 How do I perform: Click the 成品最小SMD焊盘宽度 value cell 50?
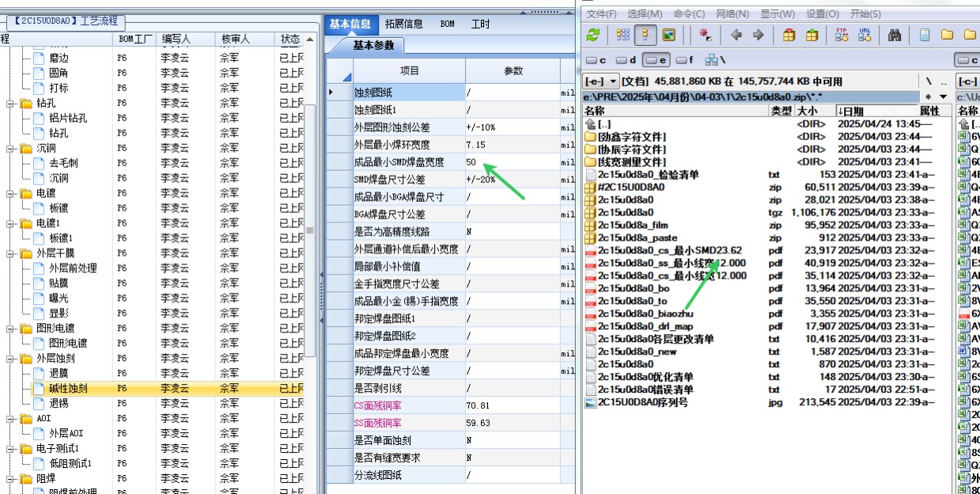point(512,162)
